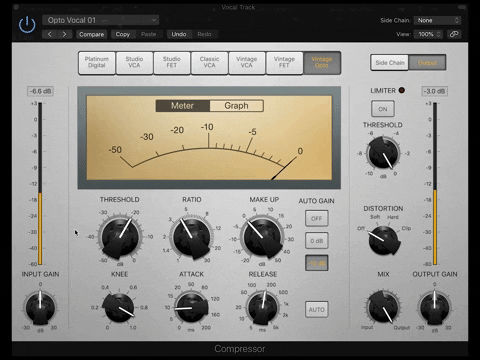This screenshot has width=480, height=360.
Task: Click the Output Gain knob
Action: [x=434, y=307]
